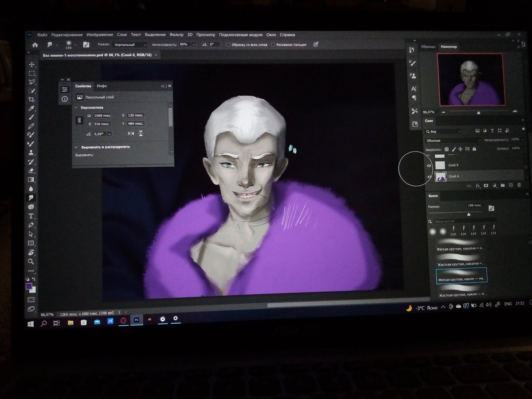This screenshot has width=532, height=399.
Task: Enable 'Рисование пальцем' checkbox
Action: (273, 45)
